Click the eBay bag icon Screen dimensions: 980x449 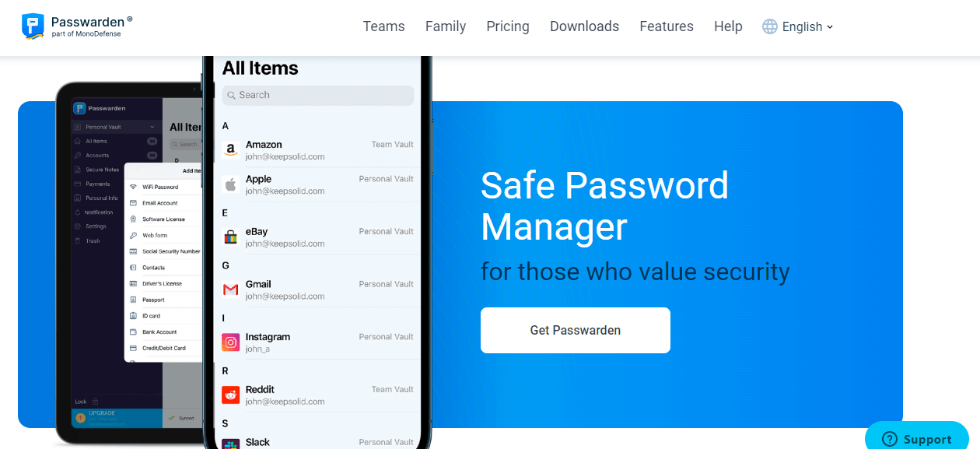coord(230,237)
